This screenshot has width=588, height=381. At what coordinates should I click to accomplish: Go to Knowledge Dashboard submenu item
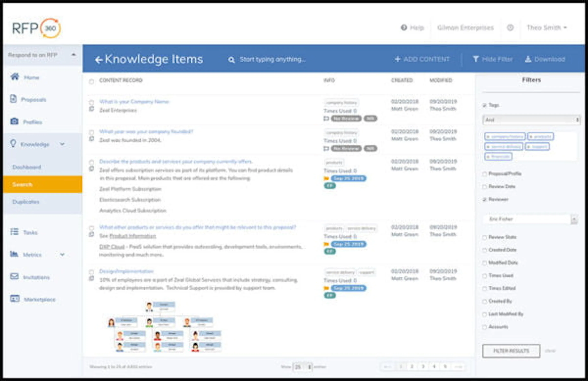pos(27,167)
